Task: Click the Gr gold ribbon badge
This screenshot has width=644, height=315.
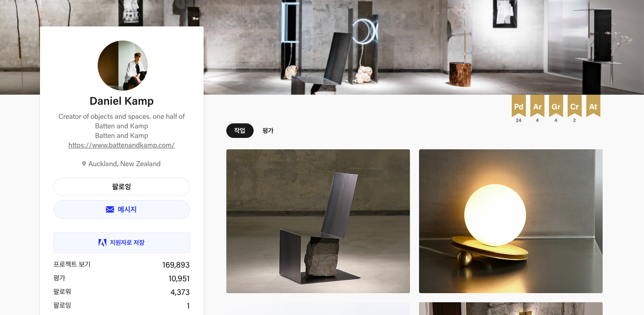Action: pyautogui.click(x=556, y=106)
